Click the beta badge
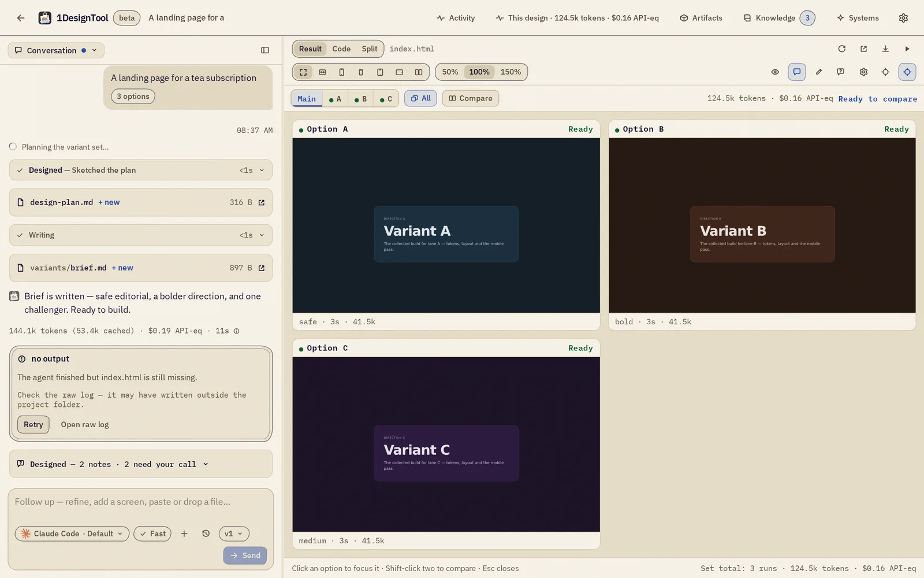This screenshot has width=924, height=578. pos(126,18)
